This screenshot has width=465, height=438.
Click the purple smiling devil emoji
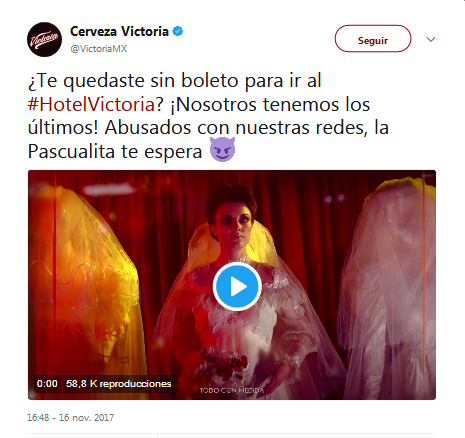click(222, 149)
